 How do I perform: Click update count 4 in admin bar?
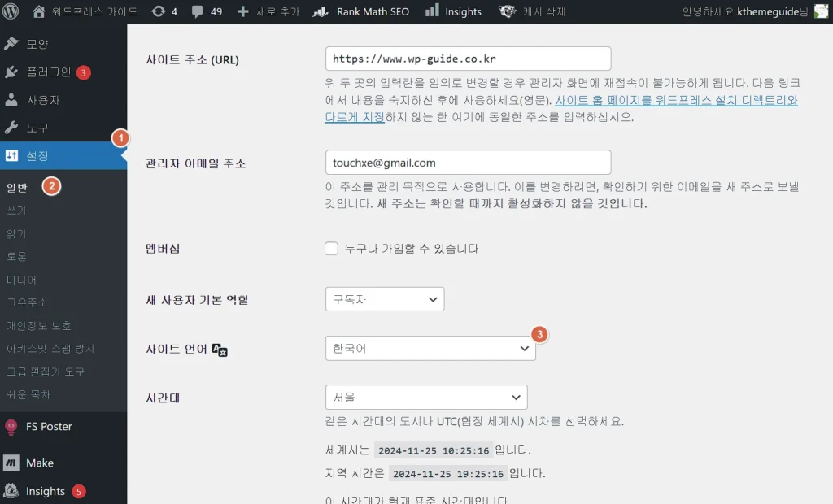(x=174, y=11)
